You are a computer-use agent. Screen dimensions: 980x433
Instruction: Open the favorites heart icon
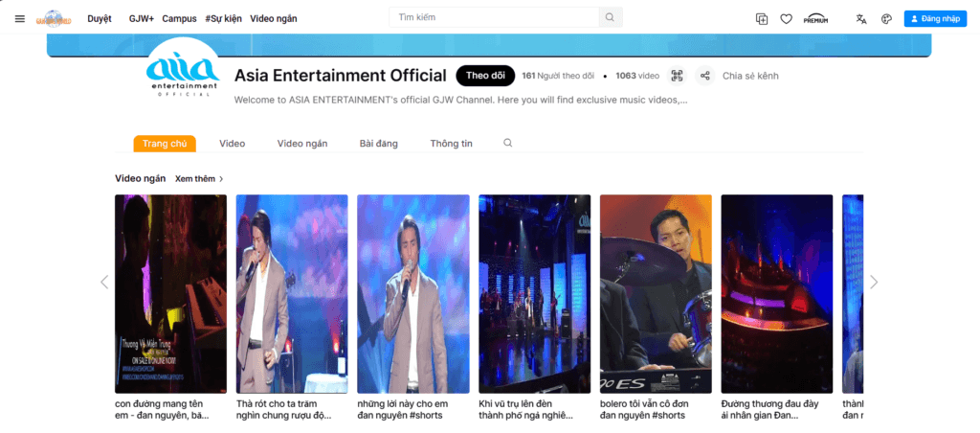pos(787,19)
